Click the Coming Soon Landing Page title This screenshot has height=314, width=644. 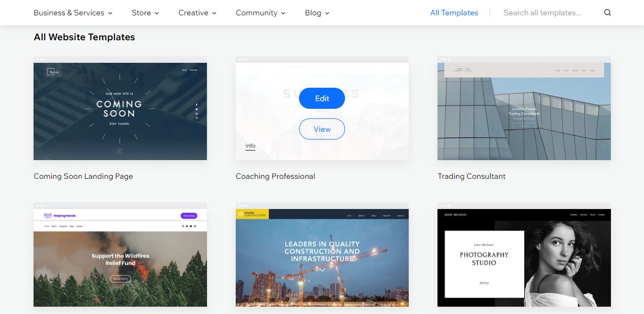[83, 176]
